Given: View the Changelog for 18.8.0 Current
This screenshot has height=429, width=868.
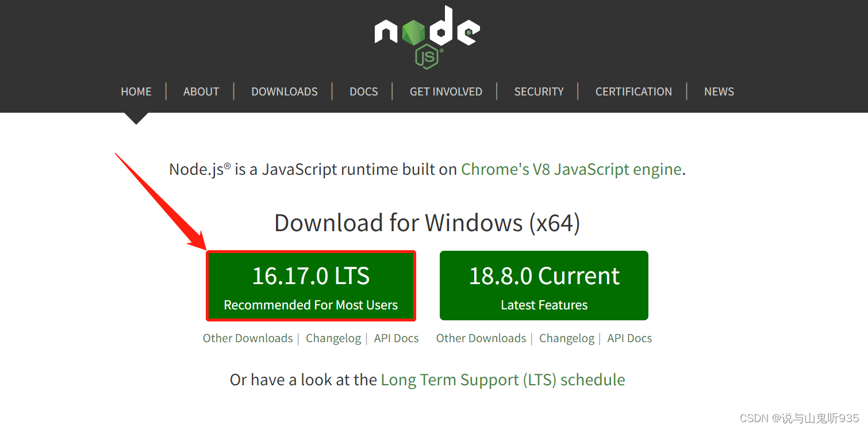Looking at the screenshot, I should 567,338.
